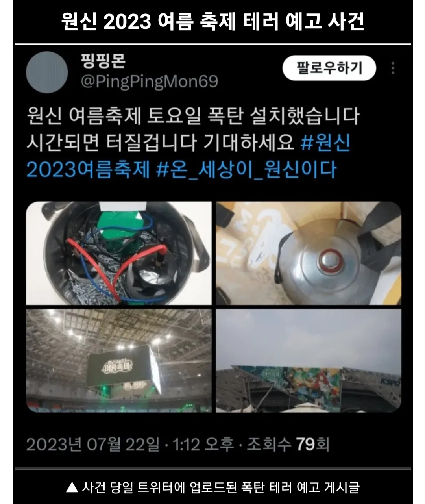Open the 핑핑몬 display name
Image resolution: width=425 pixels, height=504 pixels.
coord(103,60)
